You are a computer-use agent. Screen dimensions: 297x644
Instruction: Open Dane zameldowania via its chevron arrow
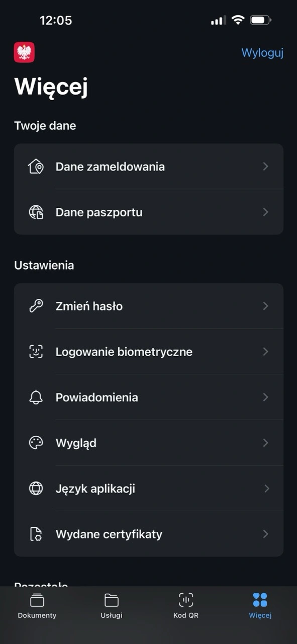(266, 167)
